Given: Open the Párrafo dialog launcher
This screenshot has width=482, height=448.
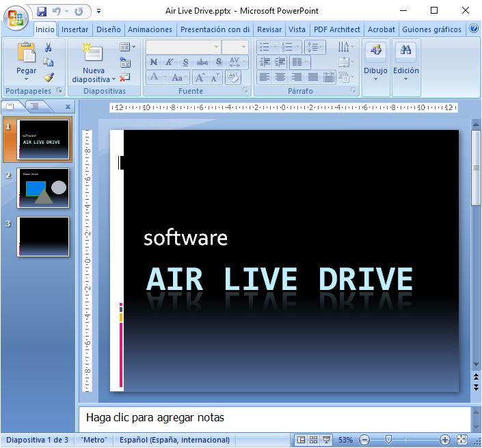Looking at the screenshot, I should coord(353,90).
